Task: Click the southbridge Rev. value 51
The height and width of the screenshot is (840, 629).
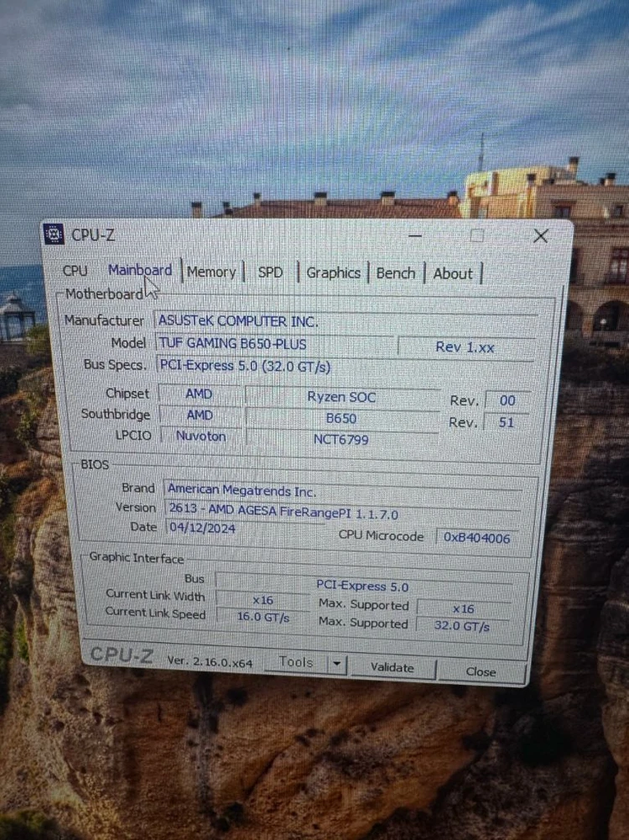Action: pos(506,422)
